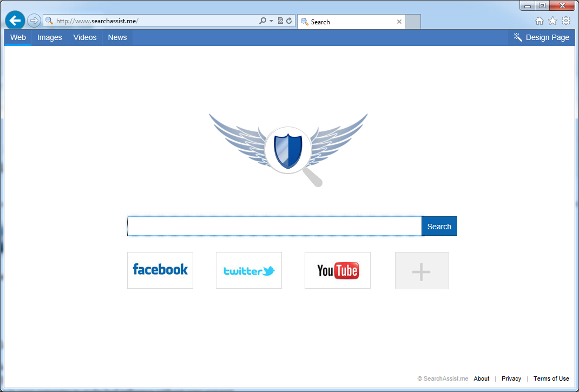Click the winged shield SearchAssist logo

coord(288,149)
